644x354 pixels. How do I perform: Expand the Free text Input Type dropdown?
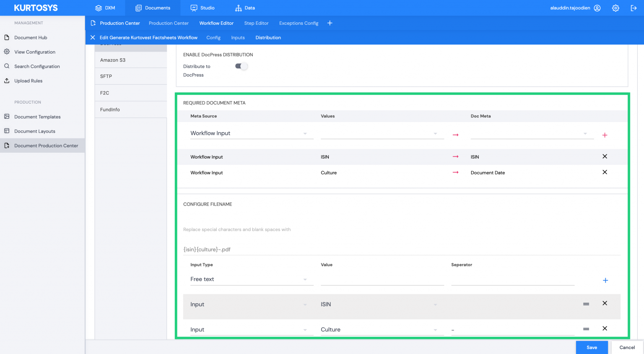pos(252,279)
